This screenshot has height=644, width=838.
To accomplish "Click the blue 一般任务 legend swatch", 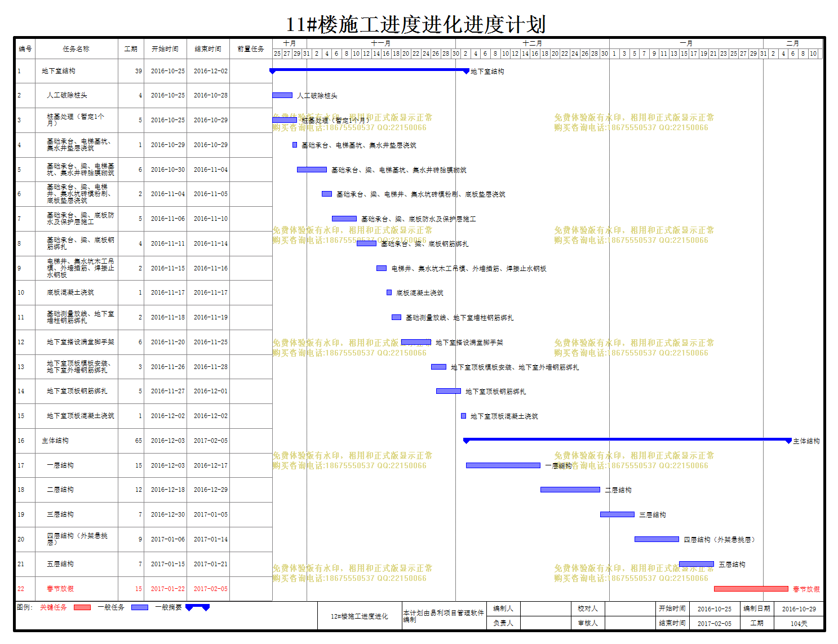I will coord(140,607).
